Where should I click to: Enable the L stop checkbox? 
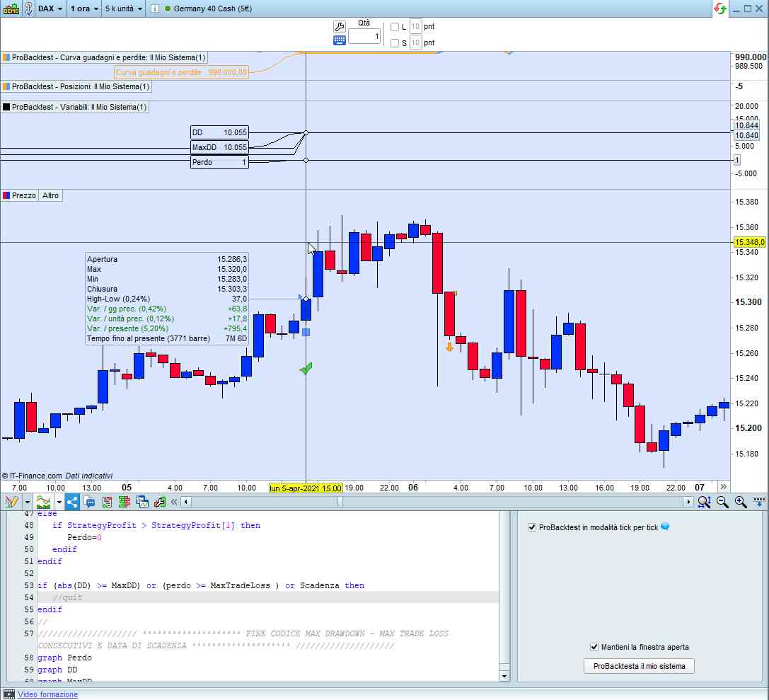tap(394, 27)
